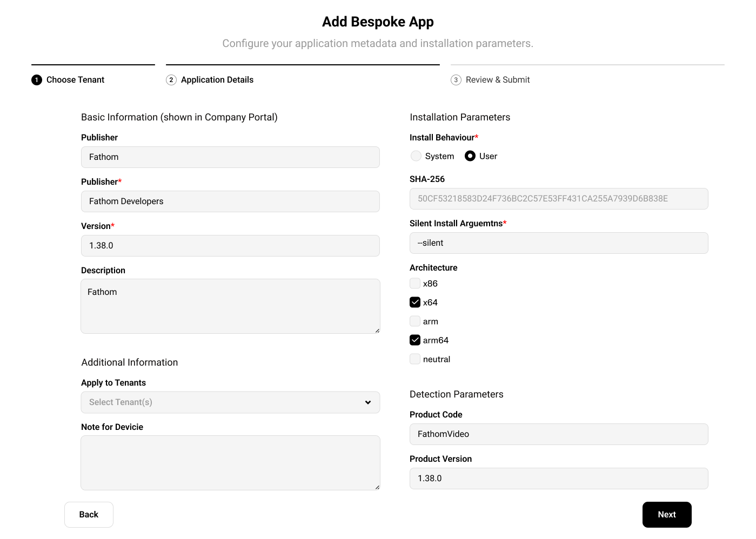Go to the Review & Submit step
Image resolution: width=756 pixels, height=539 pixels.
tap(497, 80)
